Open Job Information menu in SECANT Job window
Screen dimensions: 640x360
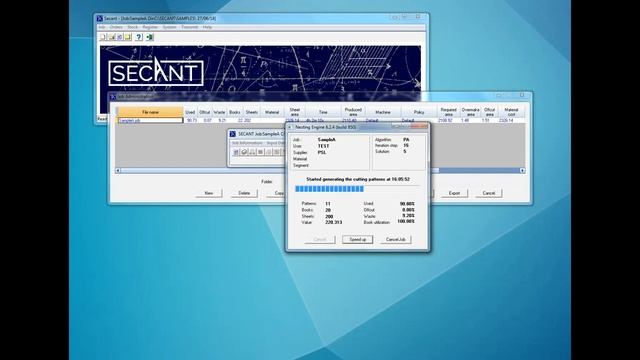click(247, 143)
